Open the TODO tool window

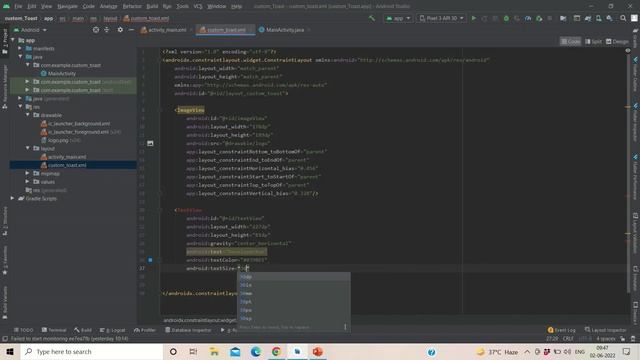pyautogui.click(x=24, y=330)
